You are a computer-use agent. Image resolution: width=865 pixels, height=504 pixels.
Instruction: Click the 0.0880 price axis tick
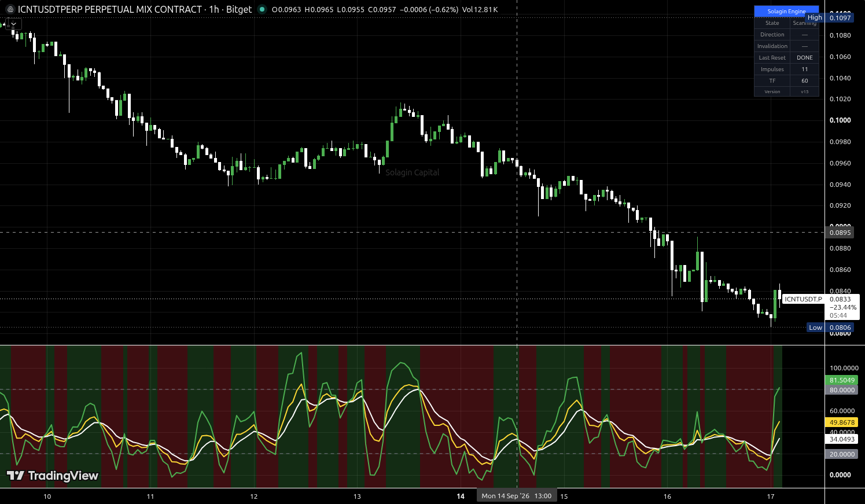click(x=840, y=248)
